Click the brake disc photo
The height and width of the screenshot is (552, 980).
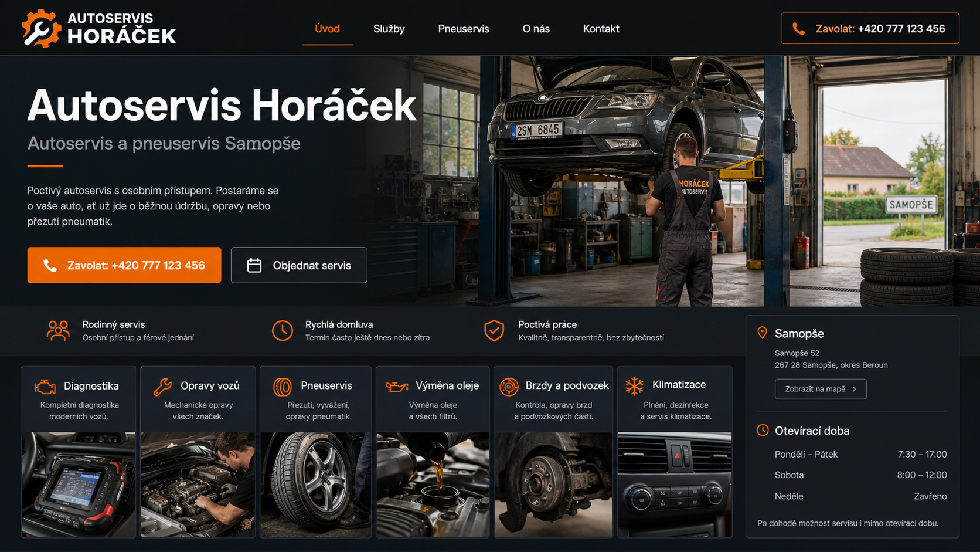[x=553, y=485]
